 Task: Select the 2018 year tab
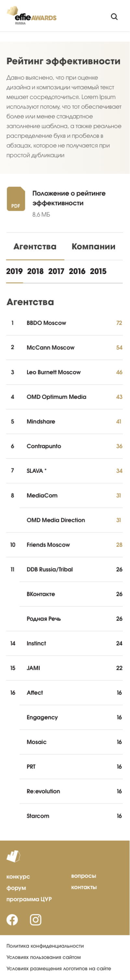point(35,271)
